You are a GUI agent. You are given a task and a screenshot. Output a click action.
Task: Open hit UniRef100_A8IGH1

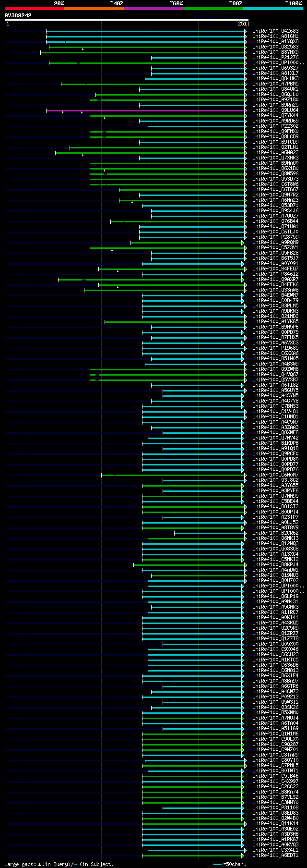pyautogui.click(x=275, y=37)
